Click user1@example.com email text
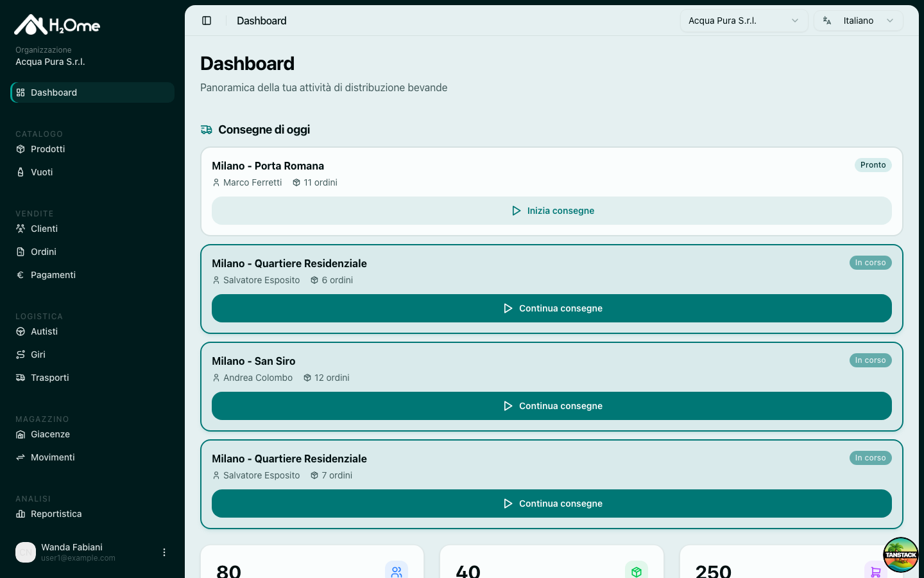This screenshot has width=924, height=578. [x=78, y=558]
